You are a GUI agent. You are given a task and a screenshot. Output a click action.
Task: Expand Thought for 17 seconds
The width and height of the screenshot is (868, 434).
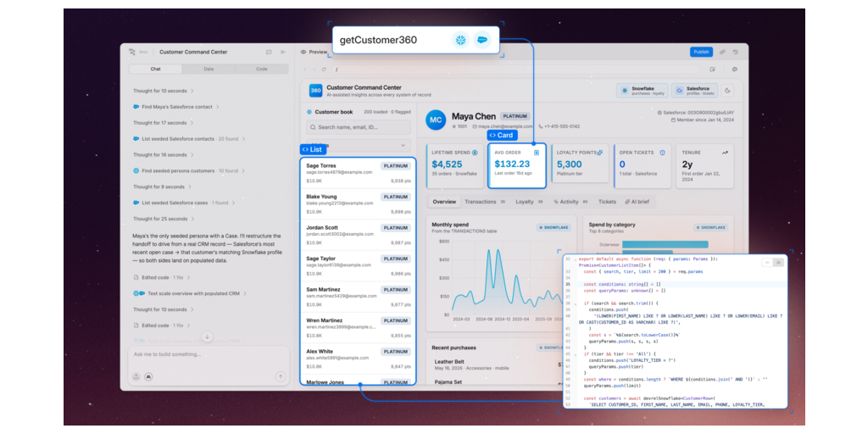pos(163,123)
